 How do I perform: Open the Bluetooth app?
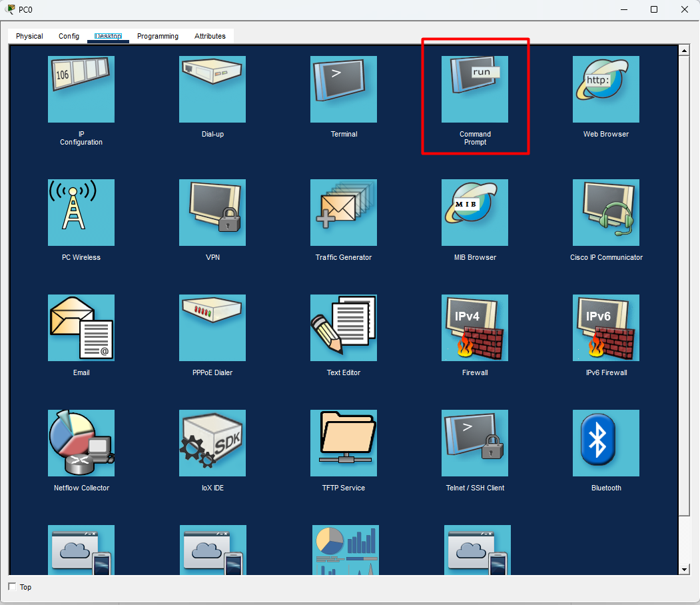tap(606, 443)
